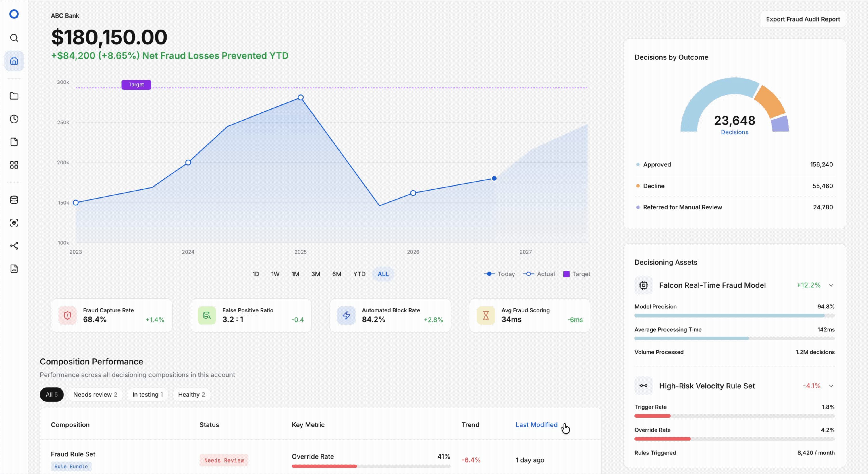Select the 3M time range
The height and width of the screenshot is (474, 868).
(x=315, y=274)
